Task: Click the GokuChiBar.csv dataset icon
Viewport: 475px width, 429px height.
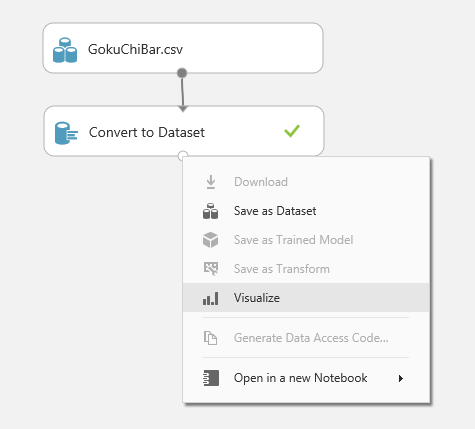Action: click(x=65, y=50)
